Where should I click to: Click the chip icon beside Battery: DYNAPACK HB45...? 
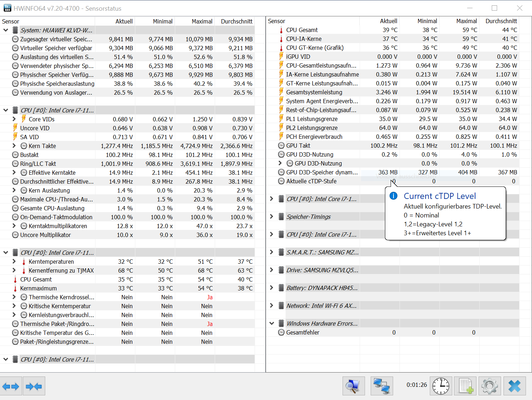click(281, 288)
